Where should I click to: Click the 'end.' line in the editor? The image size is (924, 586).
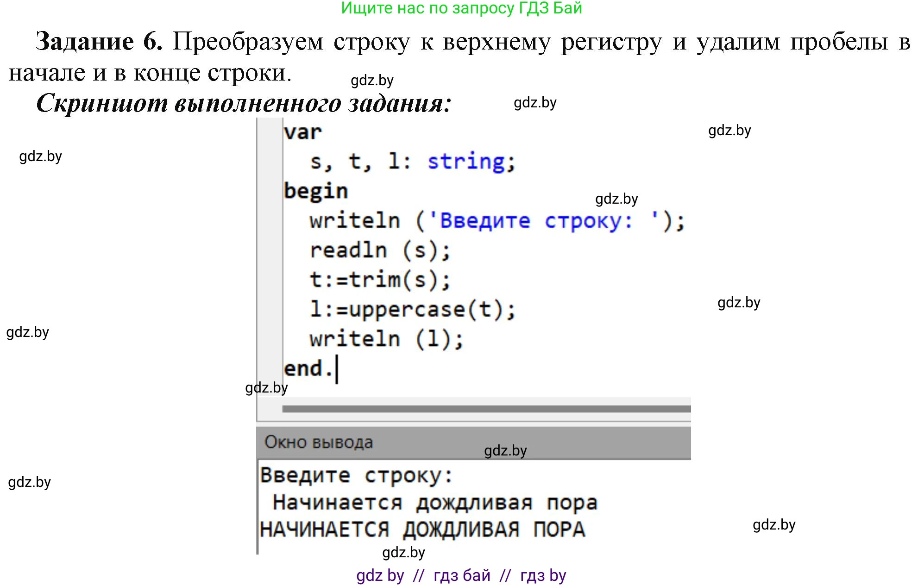tap(308, 369)
